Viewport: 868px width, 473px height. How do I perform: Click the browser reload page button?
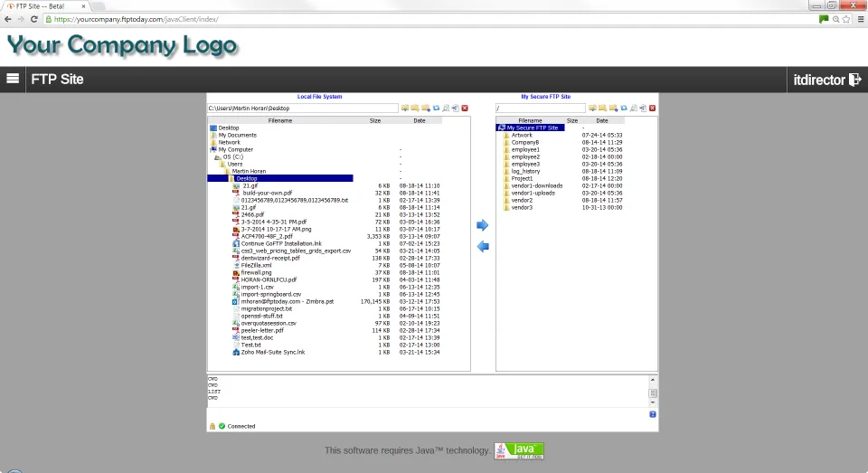(x=34, y=19)
